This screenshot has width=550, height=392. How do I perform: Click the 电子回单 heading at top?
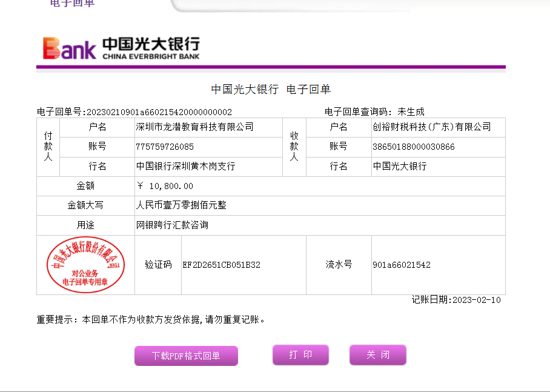tap(72, 3)
